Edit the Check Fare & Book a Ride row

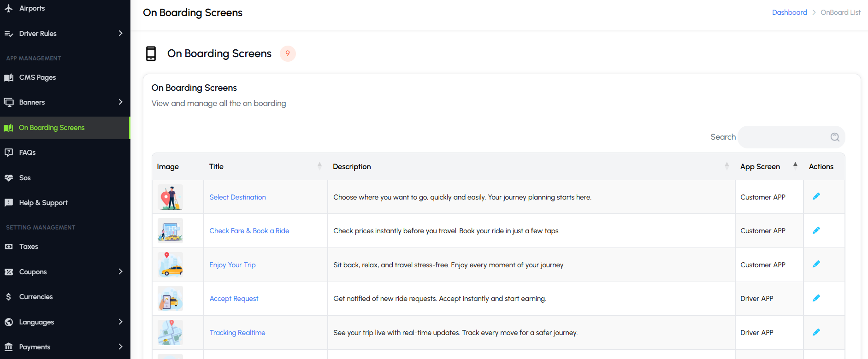[816, 230]
